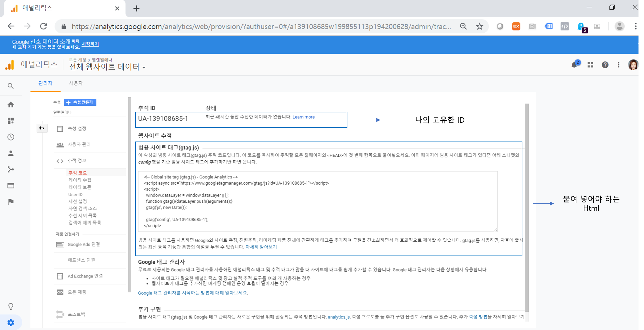Open the orange EX browser extension
Screen dimensions: 644x330
516,26
